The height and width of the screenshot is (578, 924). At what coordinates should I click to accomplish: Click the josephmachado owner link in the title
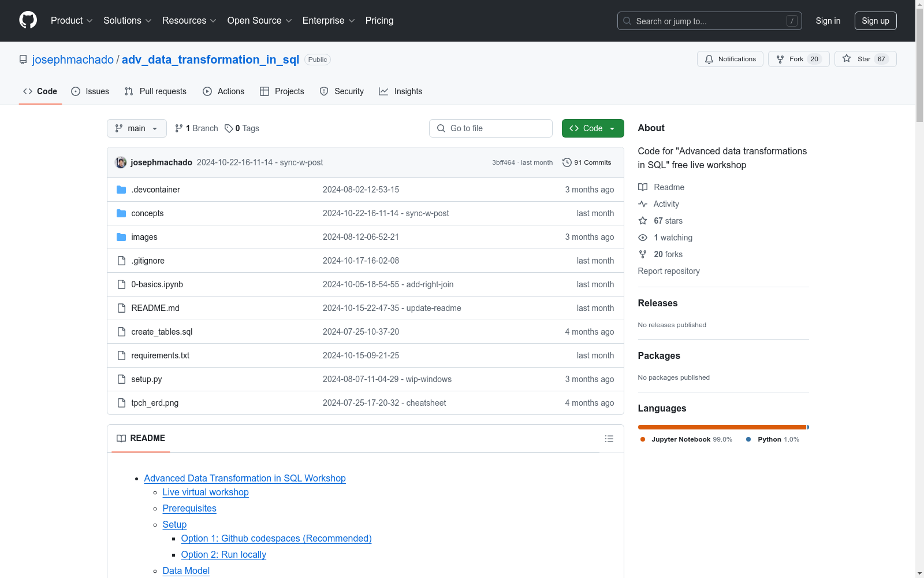[x=73, y=60]
